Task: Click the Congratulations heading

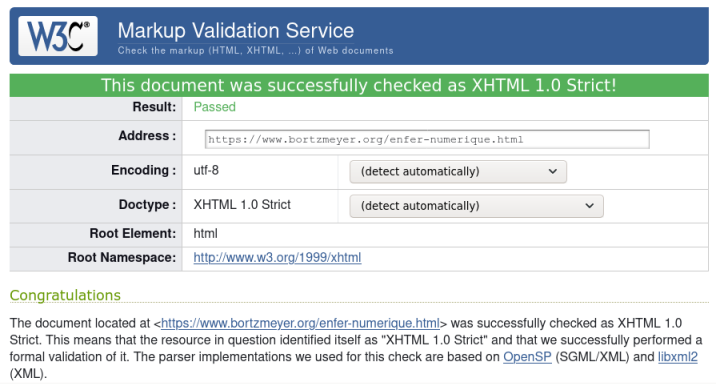Action: tap(65, 295)
